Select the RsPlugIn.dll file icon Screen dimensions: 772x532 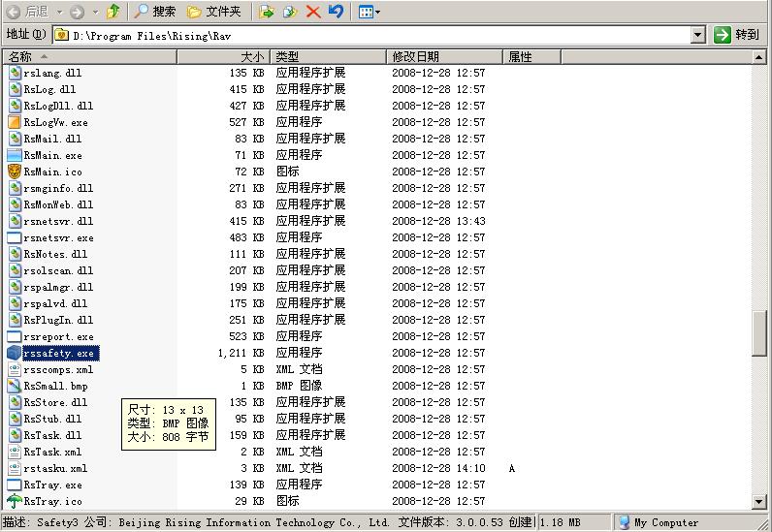tap(15, 320)
